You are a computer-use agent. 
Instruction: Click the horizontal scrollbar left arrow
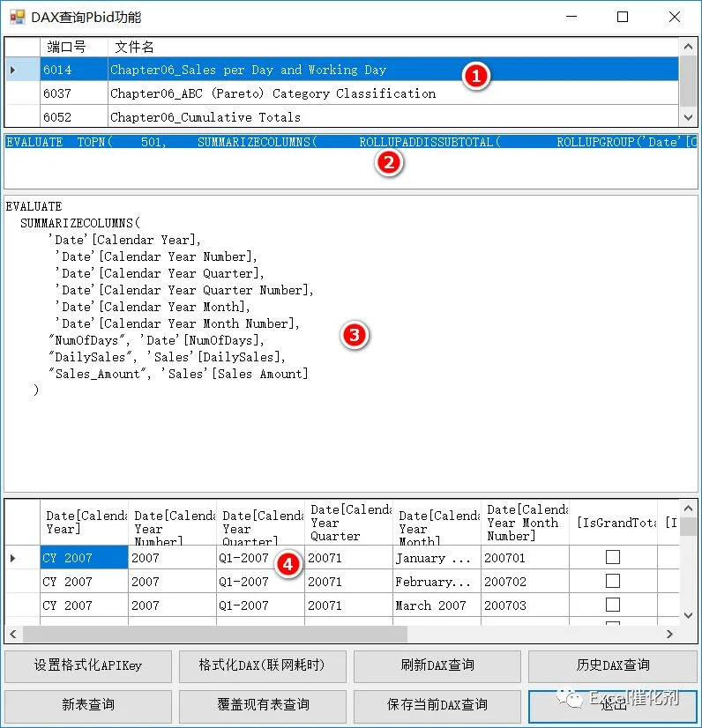point(13,634)
